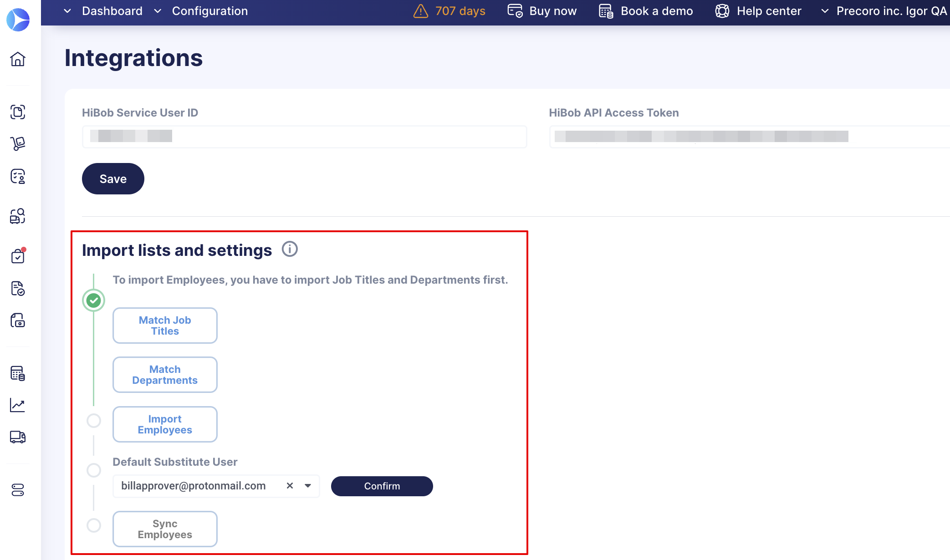Select Buy now in the top bar

[552, 11]
